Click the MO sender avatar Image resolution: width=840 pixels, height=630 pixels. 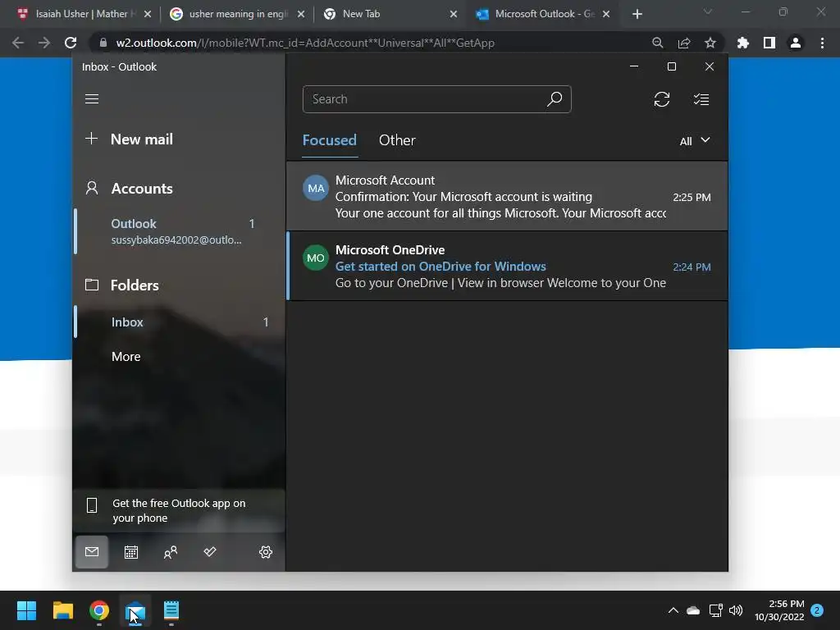[x=316, y=258]
